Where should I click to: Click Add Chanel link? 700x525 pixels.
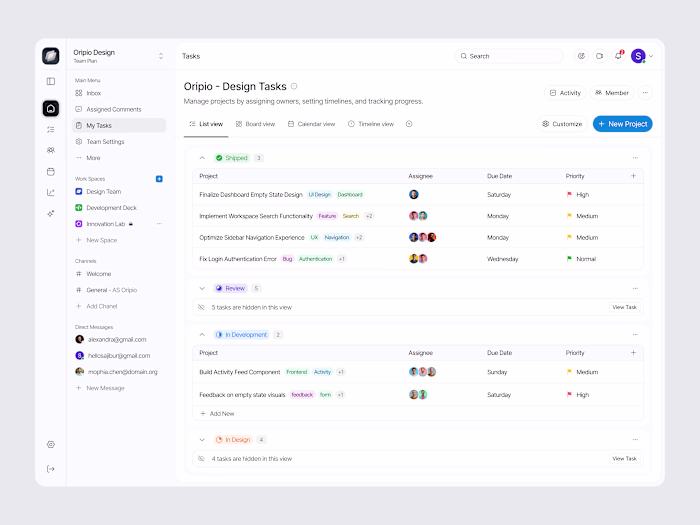[96, 306]
